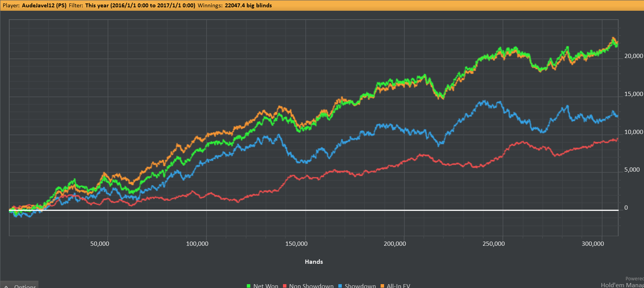644x288 pixels.
Task: Click the 150,000 hands axis label
Action: point(296,243)
